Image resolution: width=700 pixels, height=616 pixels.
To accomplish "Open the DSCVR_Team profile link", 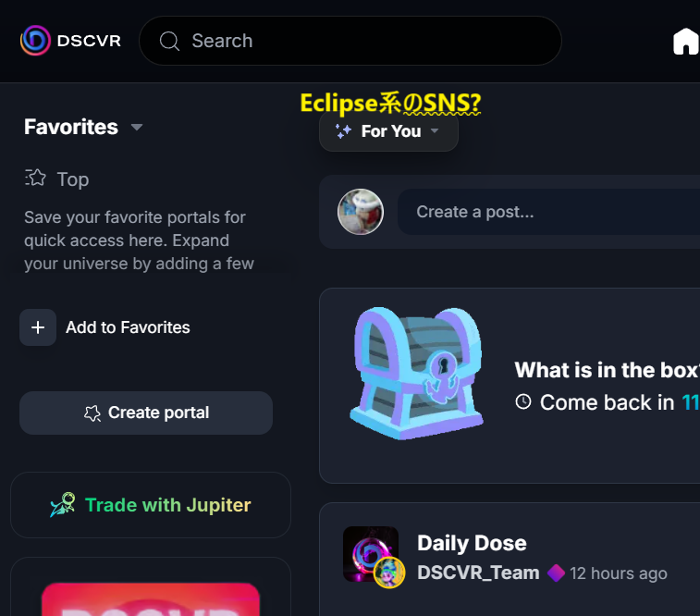I will coord(478,573).
